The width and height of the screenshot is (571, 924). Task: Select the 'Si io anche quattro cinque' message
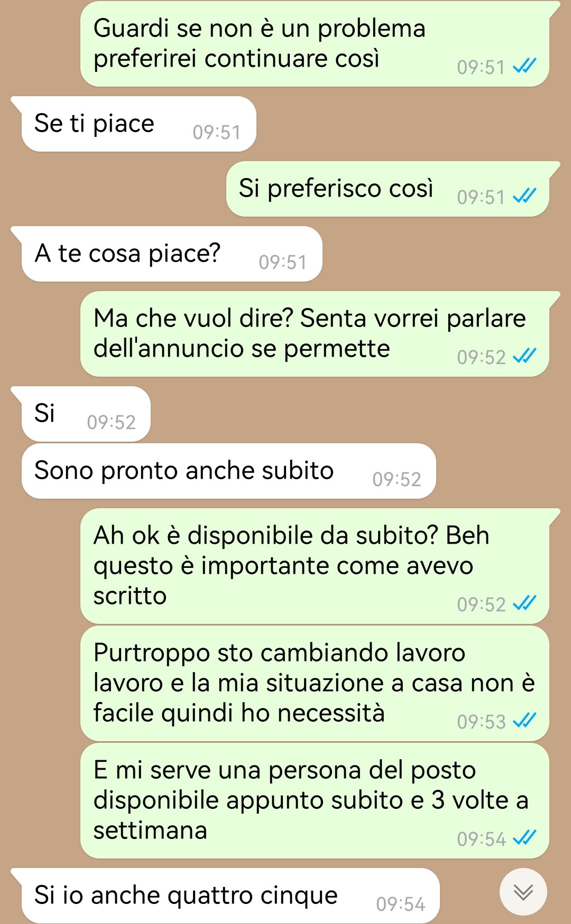[231, 896]
